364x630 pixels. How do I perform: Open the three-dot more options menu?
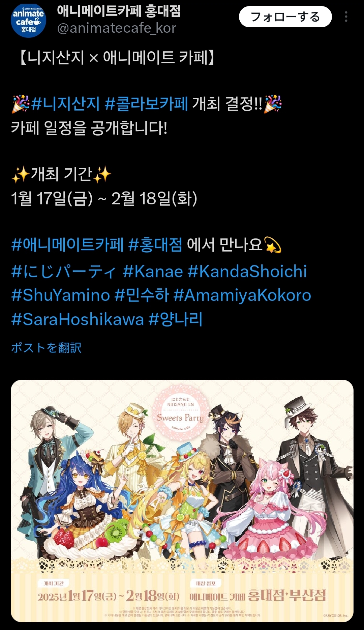[346, 17]
